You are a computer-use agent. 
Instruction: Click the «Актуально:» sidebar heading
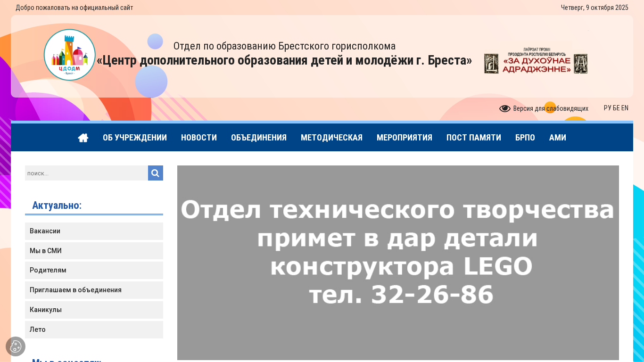pyautogui.click(x=57, y=205)
